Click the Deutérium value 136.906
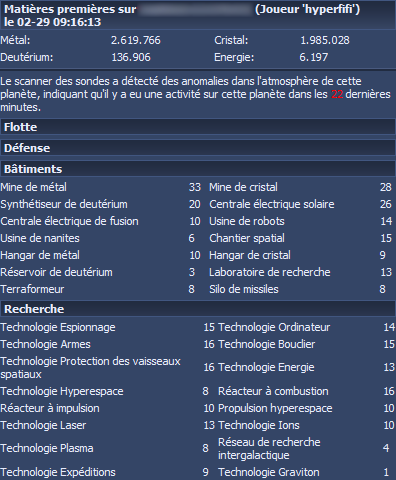The width and height of the screenshot is (396, 480). click(x=131, y=57)
